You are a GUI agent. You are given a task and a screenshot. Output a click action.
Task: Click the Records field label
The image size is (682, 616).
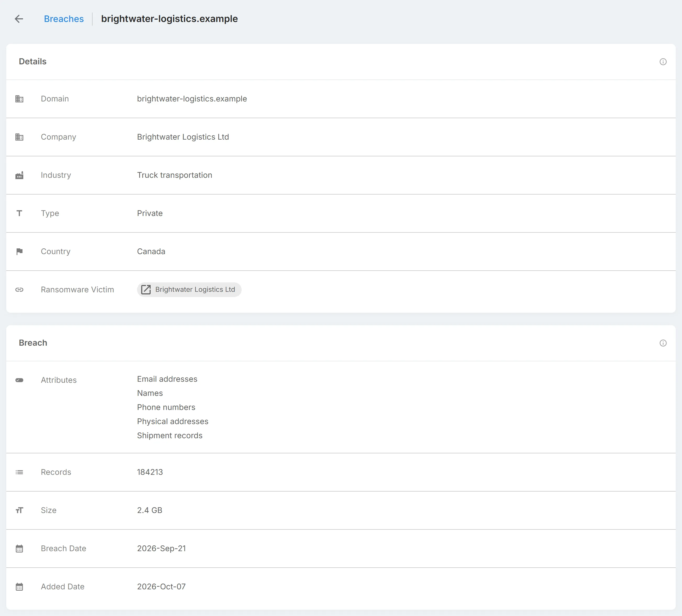(x=56, y=472)
